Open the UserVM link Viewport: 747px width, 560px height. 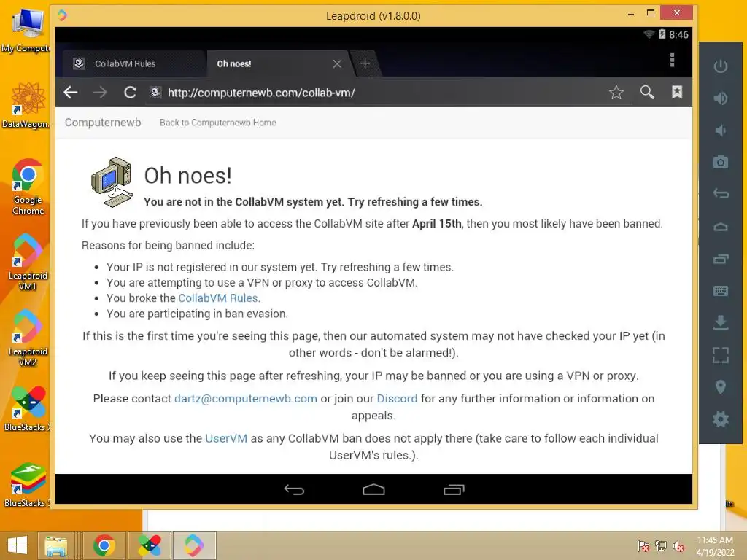226,438
